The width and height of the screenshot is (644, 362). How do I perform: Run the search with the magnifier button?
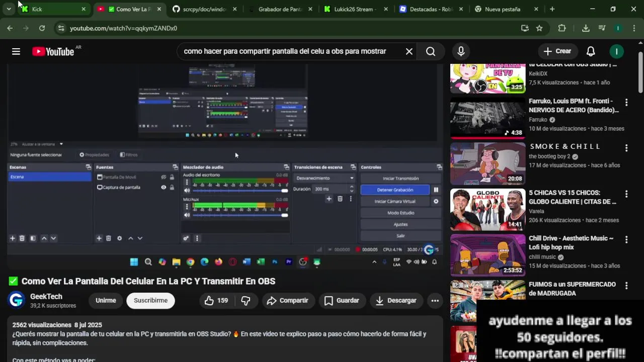pos(431,51)
